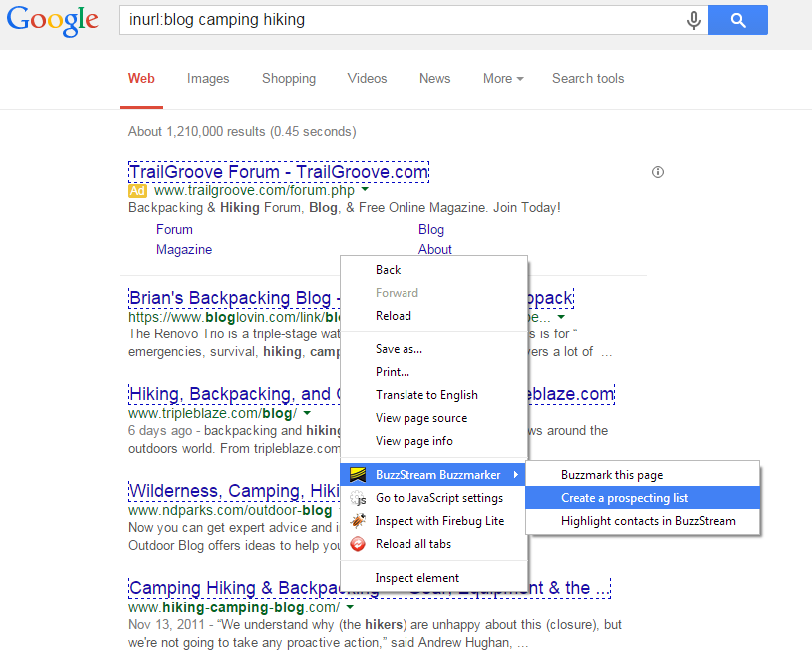Switch to the Web results tab
The image size is (812, 657).
click(141, 78)
